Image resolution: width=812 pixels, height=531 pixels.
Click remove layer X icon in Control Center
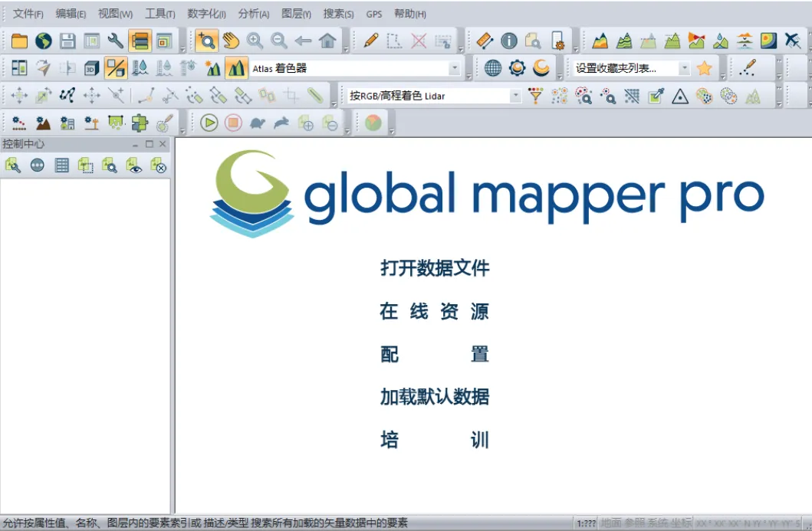(x=158, y=166)
